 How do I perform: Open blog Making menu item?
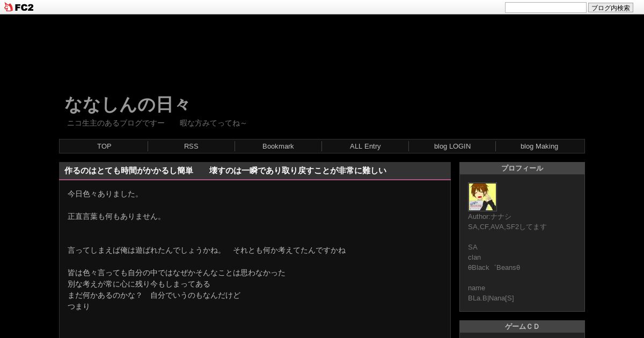tap(539, 146)
